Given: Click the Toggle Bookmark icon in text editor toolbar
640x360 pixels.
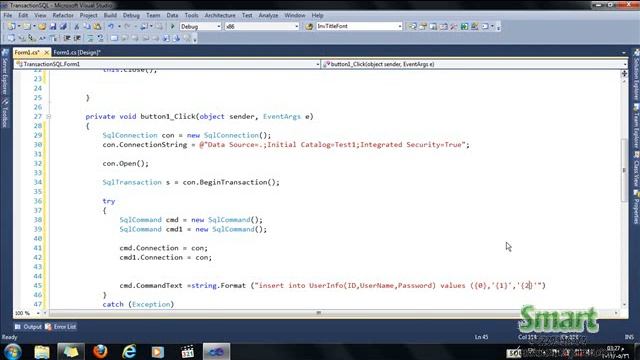Looking at the screenshot, I should pos(114,38).
